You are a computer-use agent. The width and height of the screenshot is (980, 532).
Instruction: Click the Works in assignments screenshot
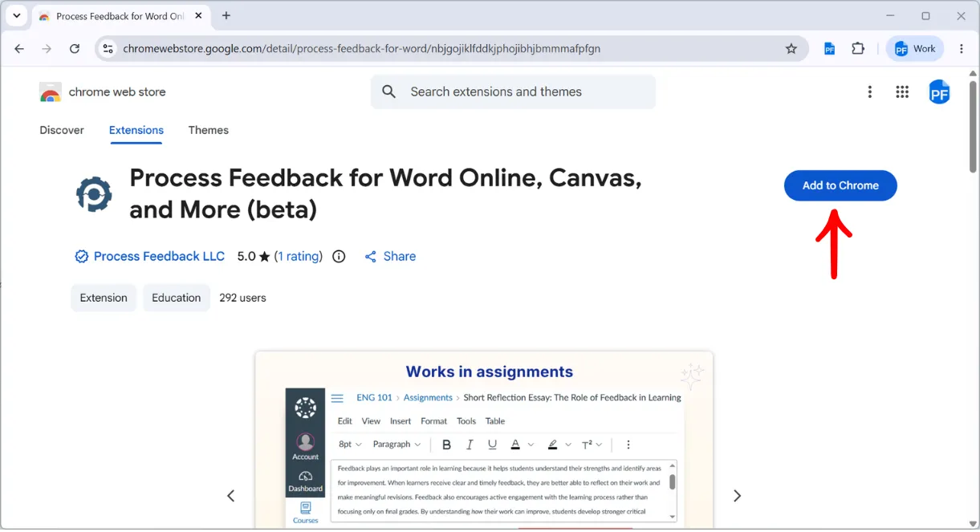(x=484, y=440)
